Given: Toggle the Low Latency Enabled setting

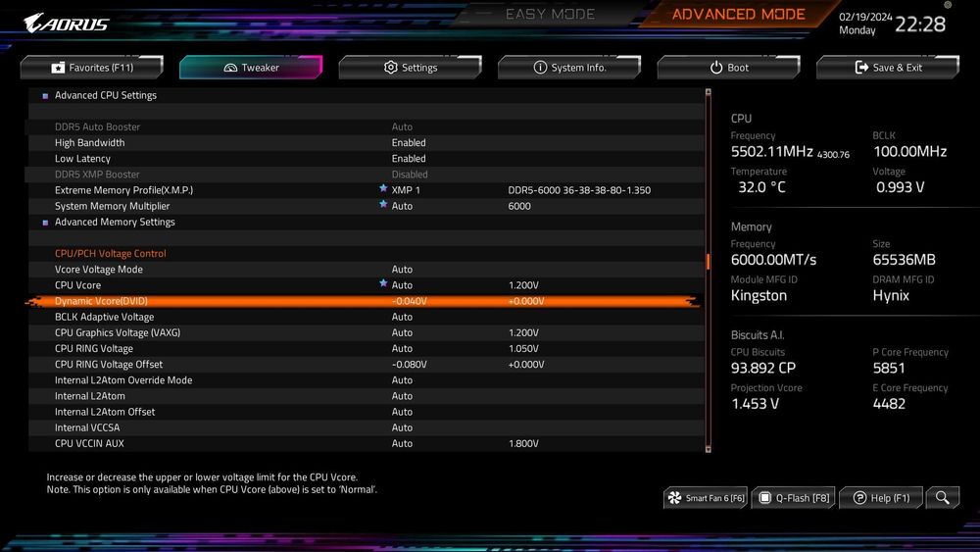Looking at the screenshot, I should point(409,159).
